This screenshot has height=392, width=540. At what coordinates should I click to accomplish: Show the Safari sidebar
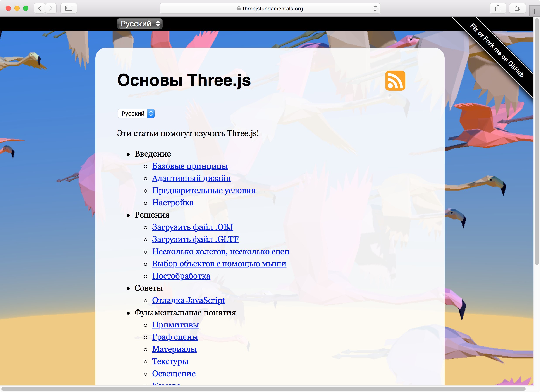(69, 8)
